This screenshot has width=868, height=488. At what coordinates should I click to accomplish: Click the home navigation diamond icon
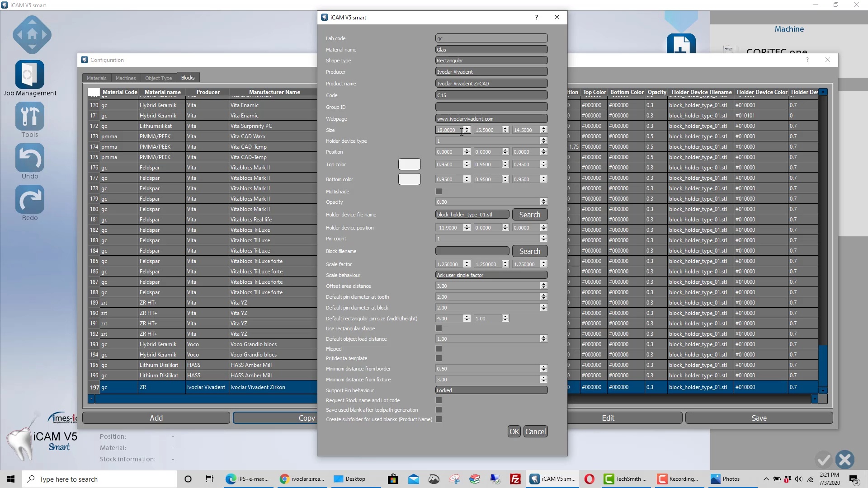pos(32,35)
